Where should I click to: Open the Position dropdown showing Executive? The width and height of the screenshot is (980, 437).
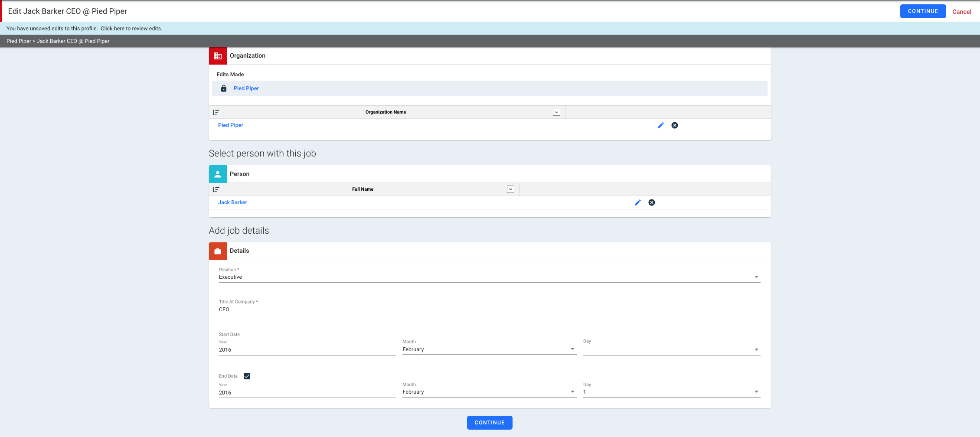pyautogui.click(x=490, y=277)
